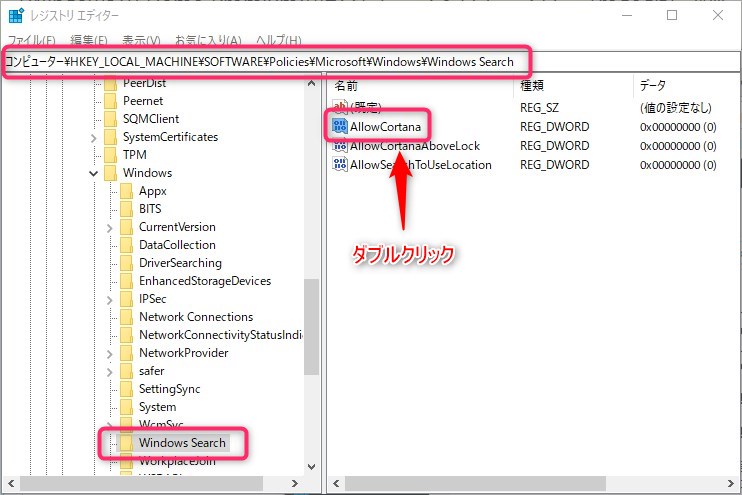Collapse the Windows key
742x495 pixels.
pos(94,173)
